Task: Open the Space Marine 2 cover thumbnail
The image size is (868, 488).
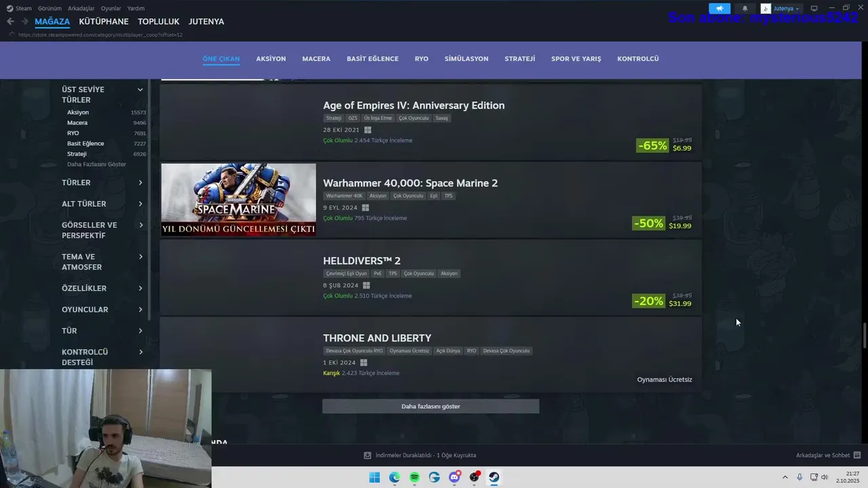Action: pyautogui.click(x=239, y=199)
